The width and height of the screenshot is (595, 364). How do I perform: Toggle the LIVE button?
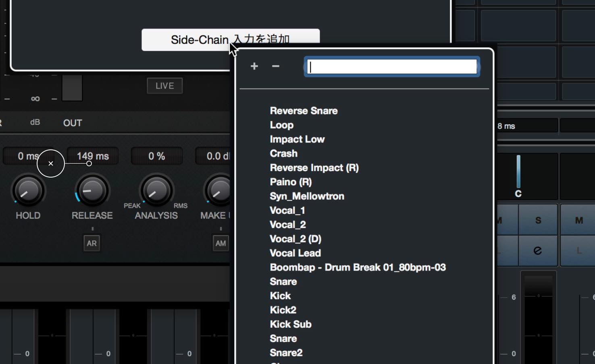(164, 86)
